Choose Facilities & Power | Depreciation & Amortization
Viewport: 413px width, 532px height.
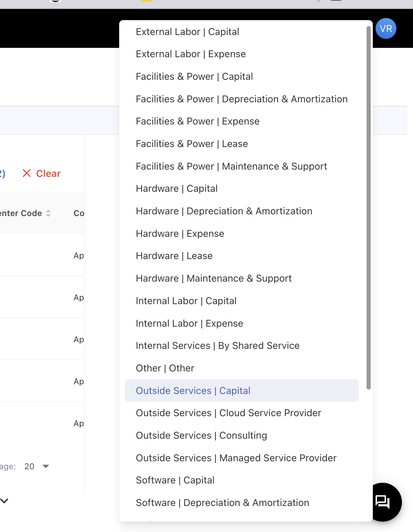[x=241, y=99]
